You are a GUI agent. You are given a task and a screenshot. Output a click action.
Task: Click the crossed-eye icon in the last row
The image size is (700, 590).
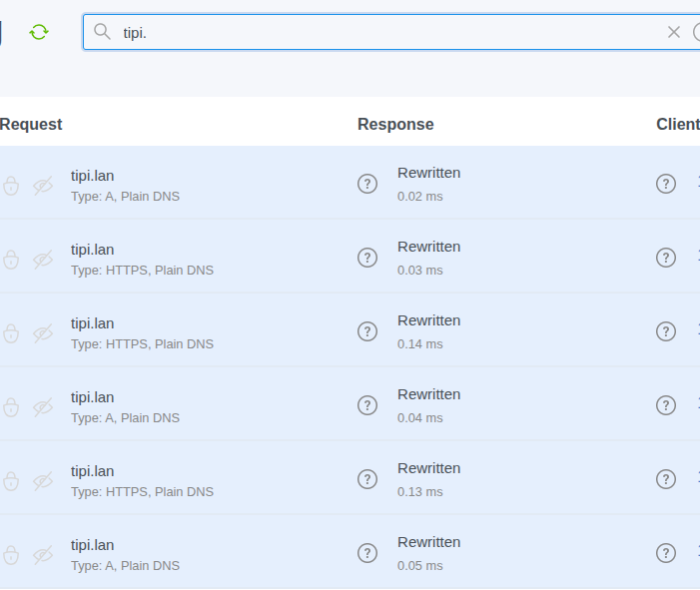click(x=42, y=555)
